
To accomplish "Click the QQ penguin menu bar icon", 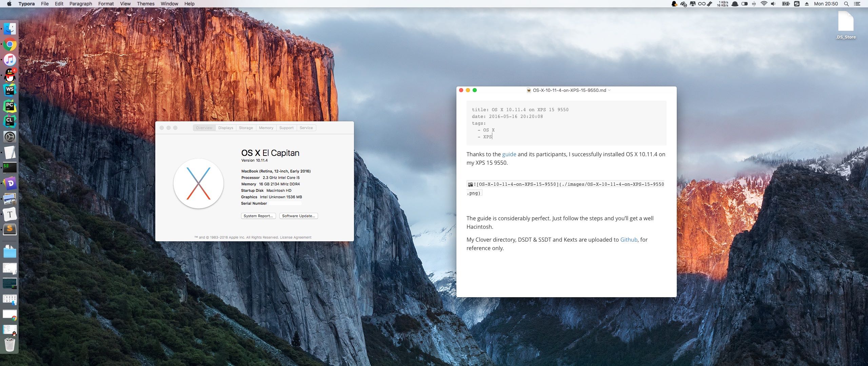I will tap(674, 4).
